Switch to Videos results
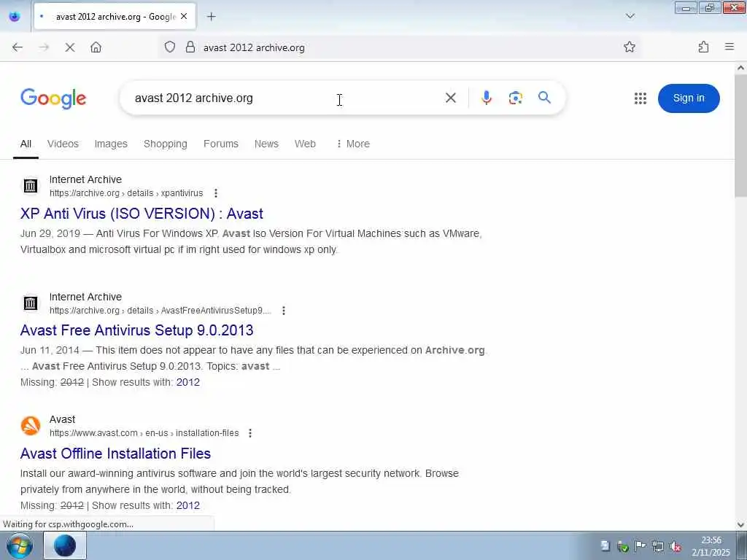Viewport: 747px width, 560px height. pos(63,144)
